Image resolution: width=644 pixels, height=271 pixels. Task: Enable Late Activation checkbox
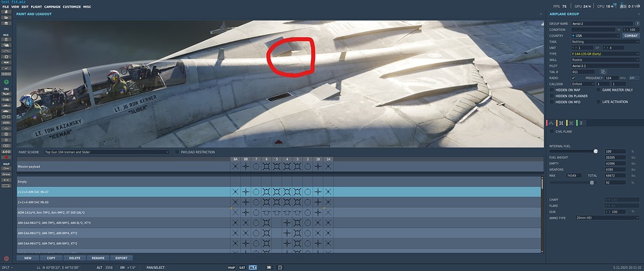point(598,102)
